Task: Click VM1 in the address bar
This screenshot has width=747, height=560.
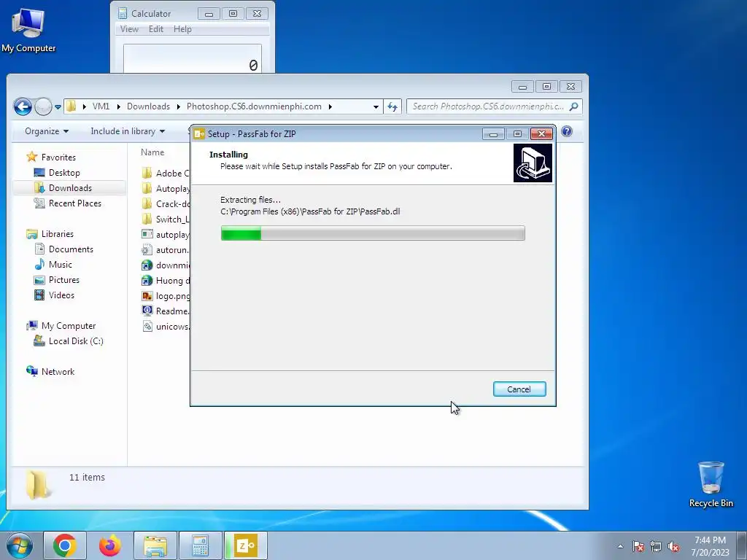Action: [101, 106]
